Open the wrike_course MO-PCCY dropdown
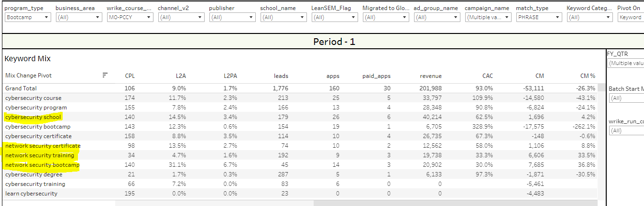Image resolution: width=644 pixels, height=206 pixels. click(130, 17)
